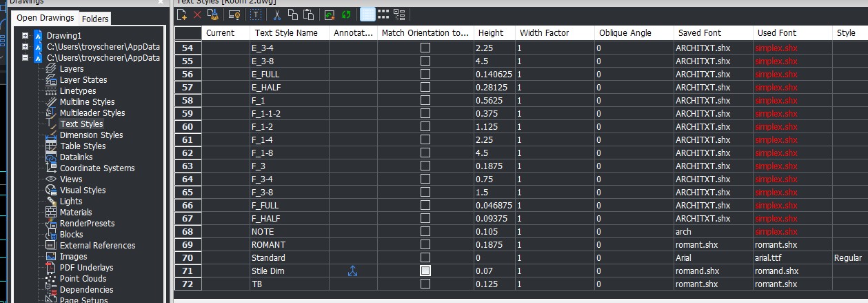
Task: Open Layer States in the tree
Action: pyautogui.click(x=83, y=80)
